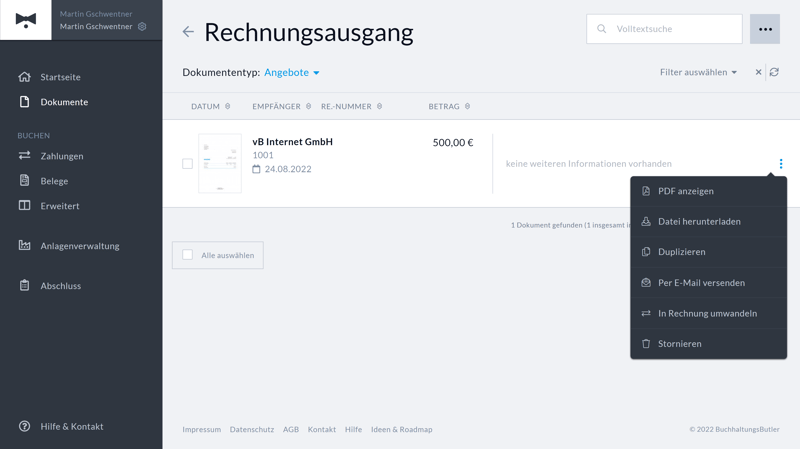Open the Impressum footer link

[x=201, y=429]
